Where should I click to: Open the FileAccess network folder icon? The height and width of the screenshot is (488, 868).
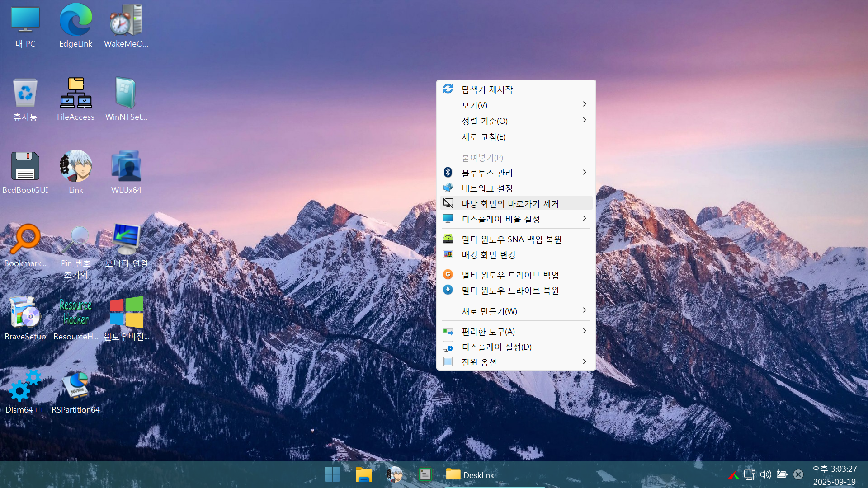click(x=75, y=94)
